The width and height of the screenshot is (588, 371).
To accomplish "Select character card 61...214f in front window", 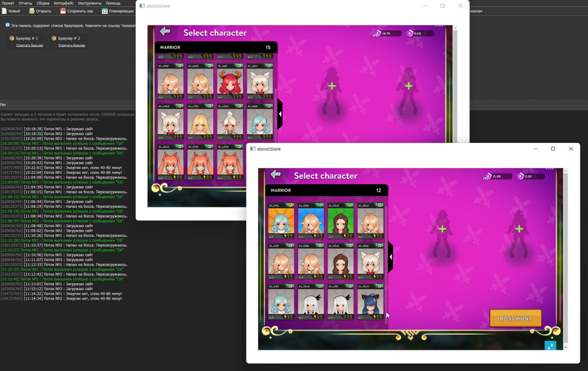I will (x=281, y=262).
